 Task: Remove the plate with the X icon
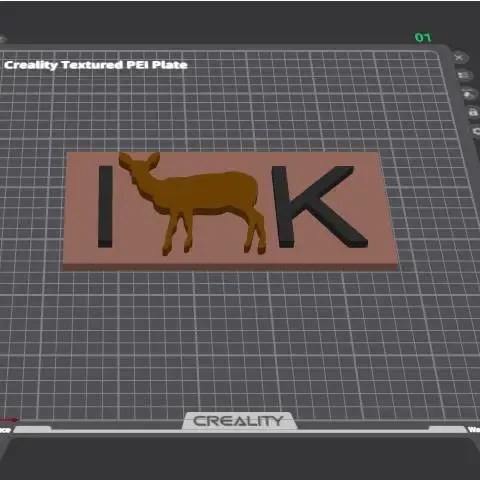click(460, 58)
